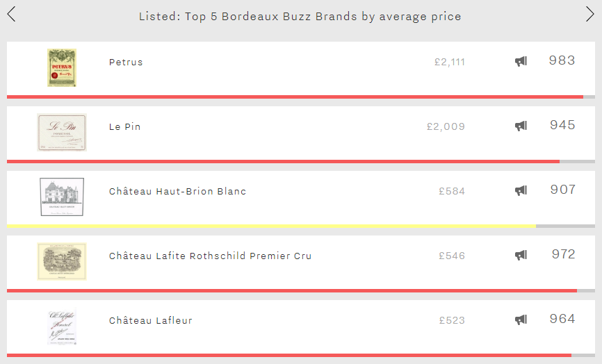Open the Petrus wine label thumbnail

coord(62,67)
